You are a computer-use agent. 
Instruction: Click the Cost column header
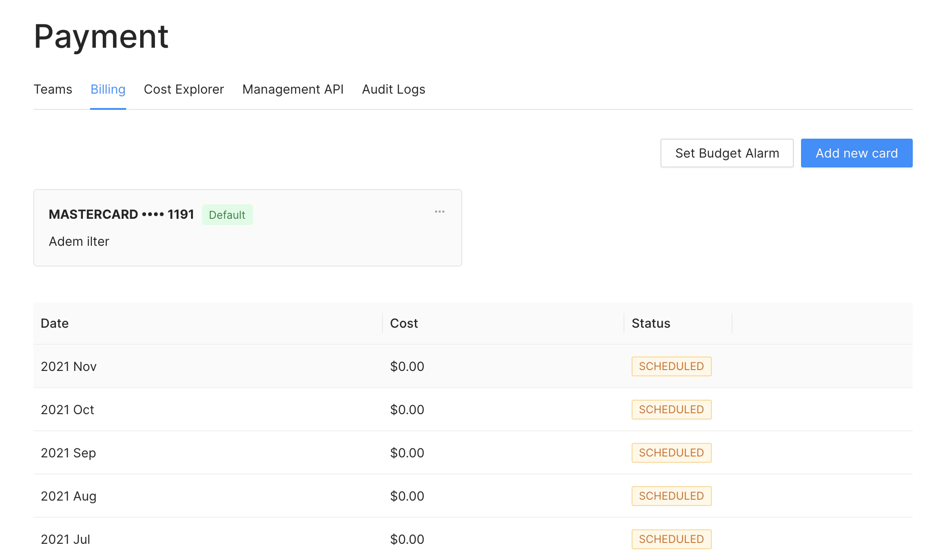coord(404,323)
